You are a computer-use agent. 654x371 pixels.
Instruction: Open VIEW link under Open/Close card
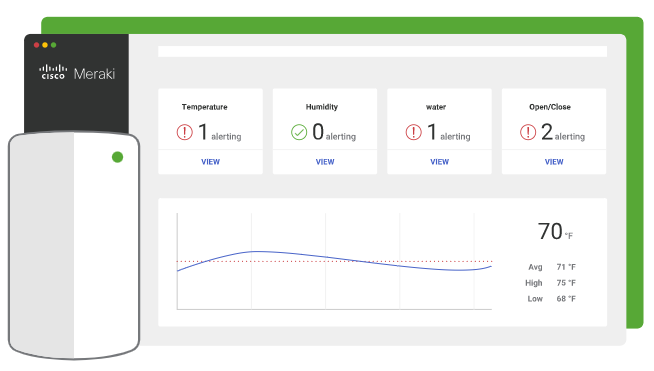(554, 162)
